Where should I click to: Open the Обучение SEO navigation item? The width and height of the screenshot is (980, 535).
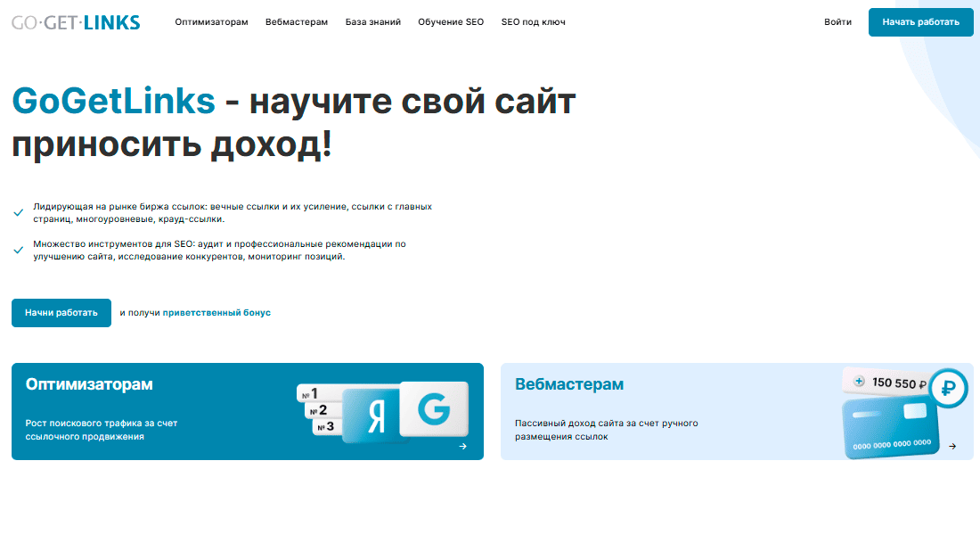click(x=451, y=22)
